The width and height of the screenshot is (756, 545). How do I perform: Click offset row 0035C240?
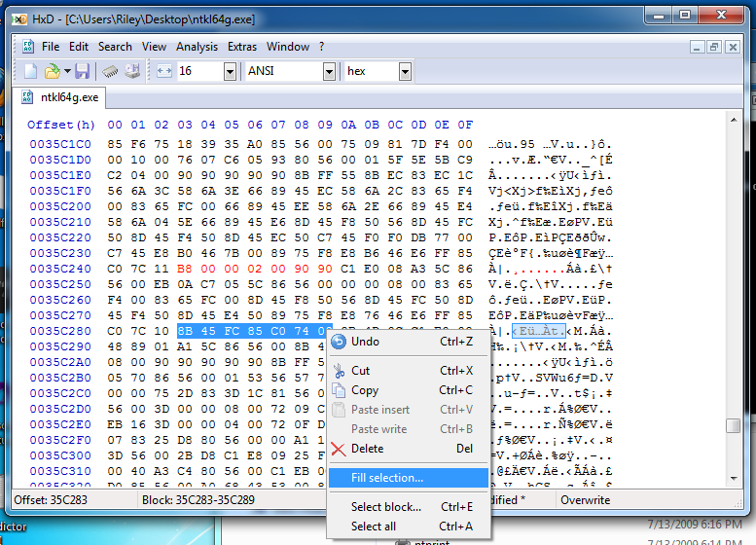(60, 269)
